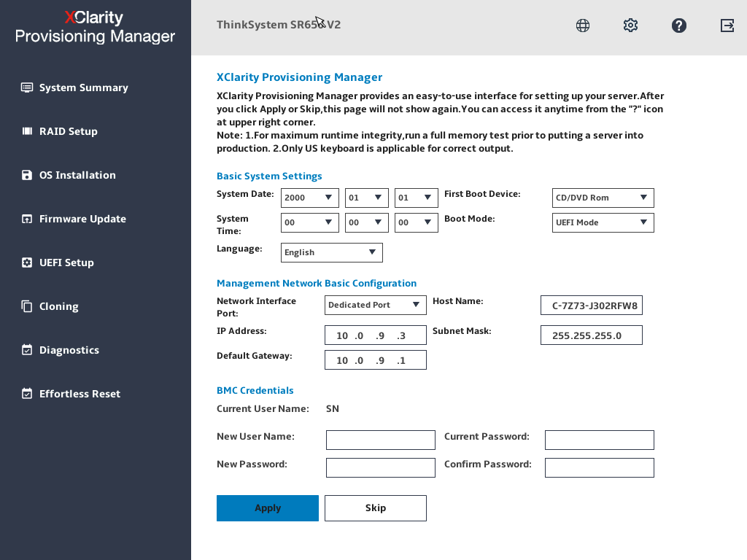Click the Basic System Settings heading

269,176
